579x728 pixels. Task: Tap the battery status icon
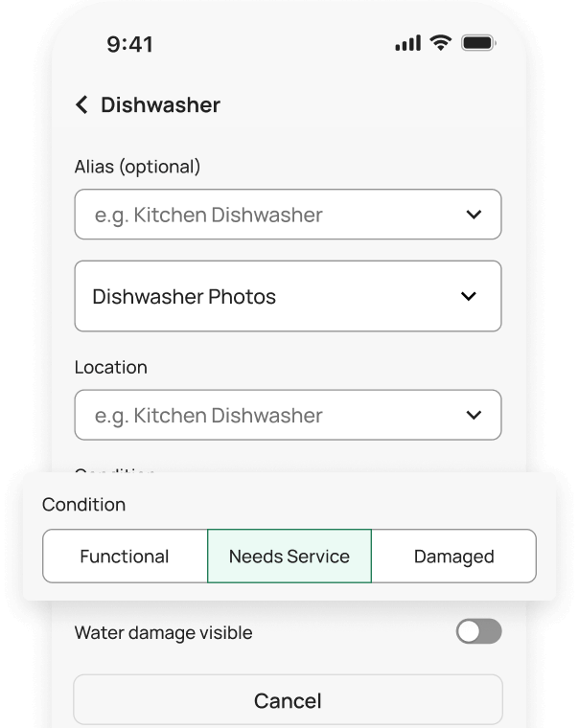pos(476,44)
